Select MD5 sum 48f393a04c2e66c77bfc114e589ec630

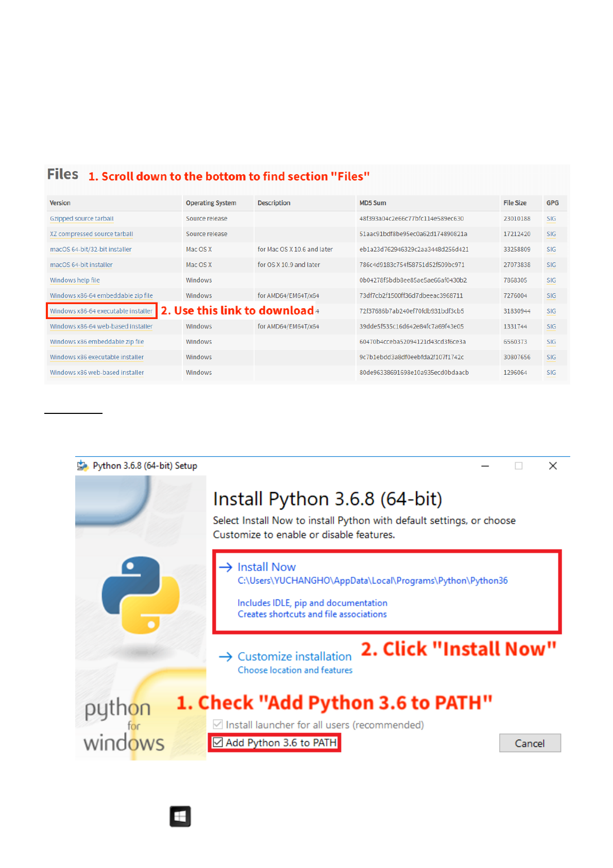click(x=412, y=219)
